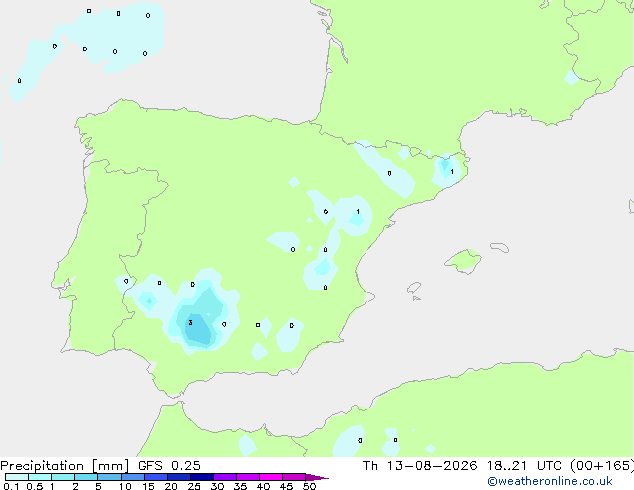Click the 3 mm rainfall value in southern Spain

pos(190,323)
